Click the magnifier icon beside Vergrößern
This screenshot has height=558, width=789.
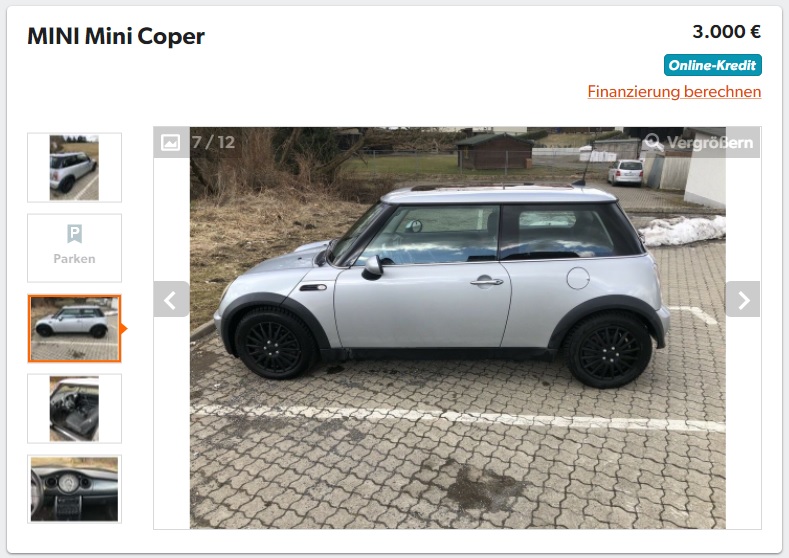653,142
